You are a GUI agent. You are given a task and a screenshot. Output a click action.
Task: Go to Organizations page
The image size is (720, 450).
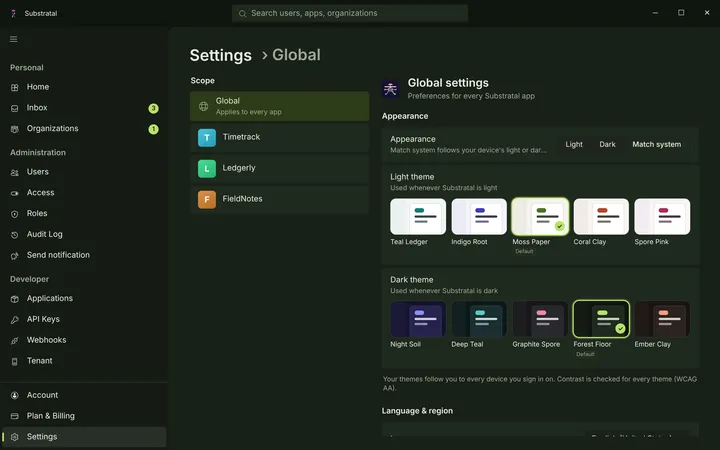[x=84, y=129]
